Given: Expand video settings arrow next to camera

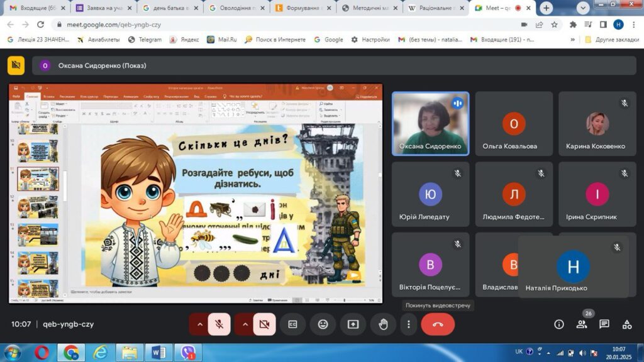Looking at the screenshot, I should 245,324.
